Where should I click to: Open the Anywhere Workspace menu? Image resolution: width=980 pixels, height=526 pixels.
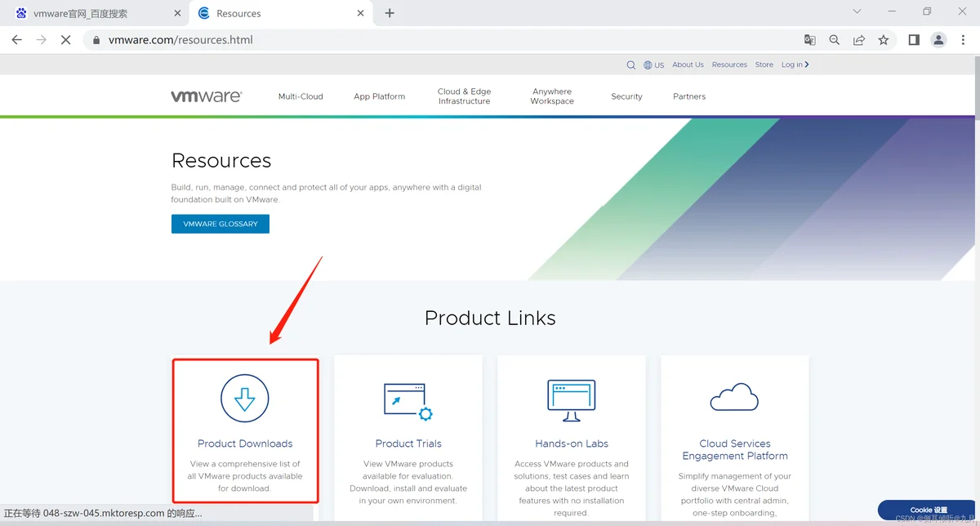pyautogui.click(x=552, y=96)
